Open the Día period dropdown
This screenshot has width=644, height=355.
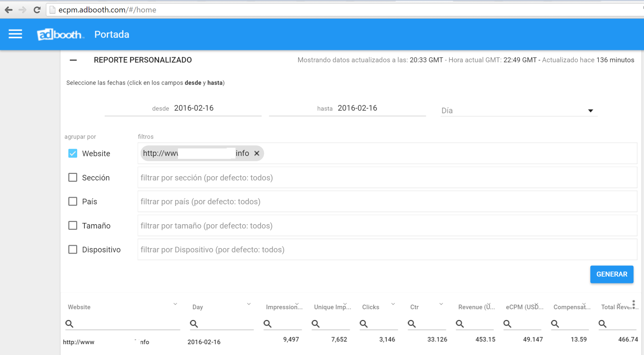point(519,110)
